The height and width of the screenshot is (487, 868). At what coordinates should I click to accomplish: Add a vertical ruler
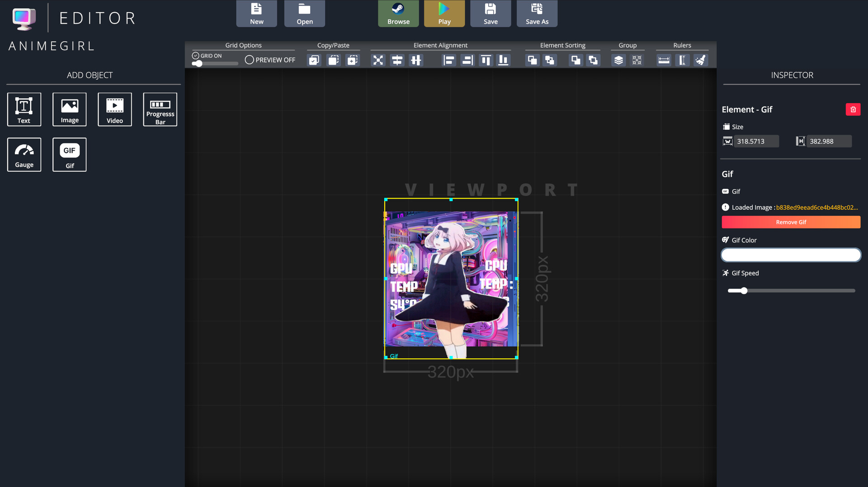(x=682, y=60)
